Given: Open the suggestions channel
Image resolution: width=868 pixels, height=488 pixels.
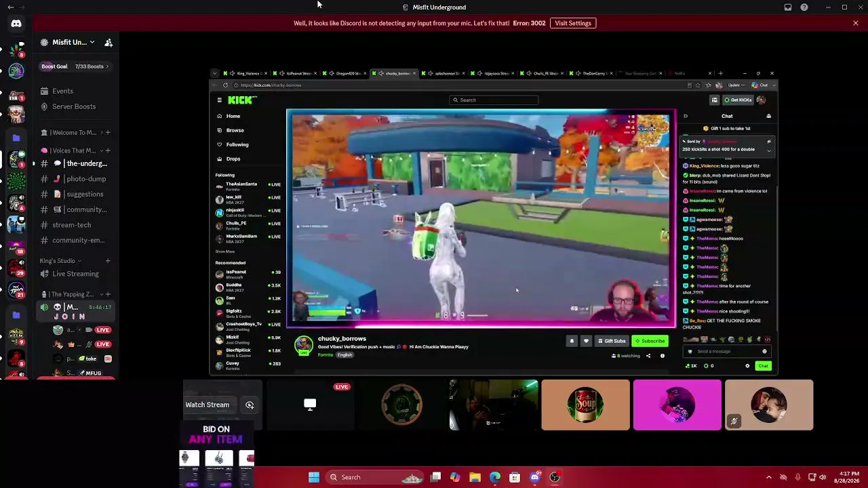Looking at the screenshot, I should point(76,194).
